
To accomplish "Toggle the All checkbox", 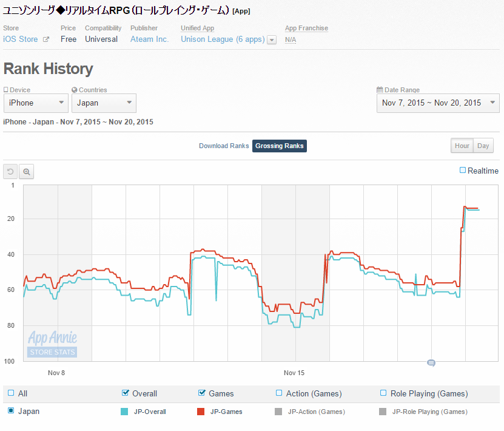I will click(11, 393).
